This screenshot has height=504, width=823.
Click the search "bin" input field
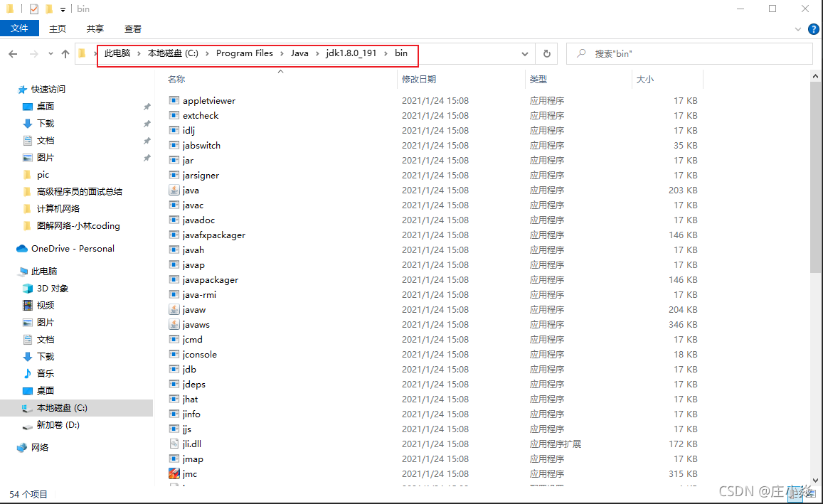point(690,53)
